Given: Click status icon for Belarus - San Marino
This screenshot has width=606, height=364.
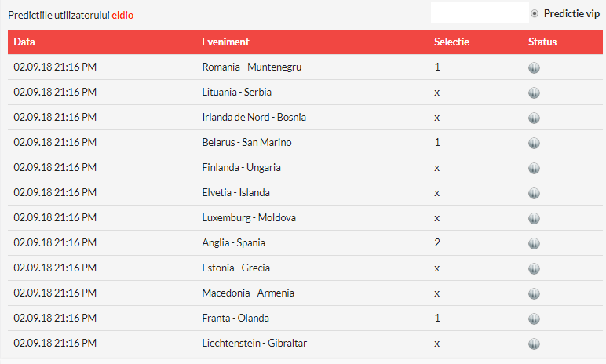Looking at the screenshot, I should [x=534, y=143].
